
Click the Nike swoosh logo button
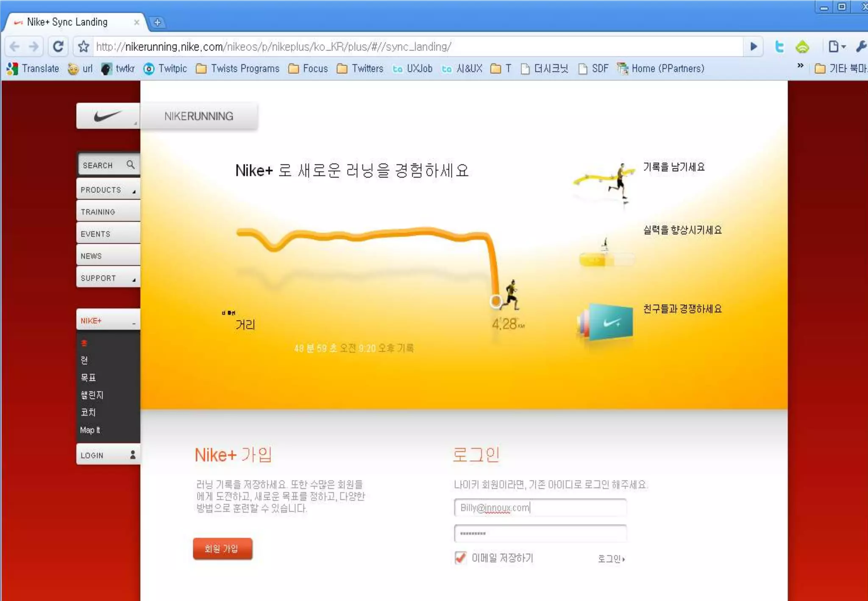108,116
